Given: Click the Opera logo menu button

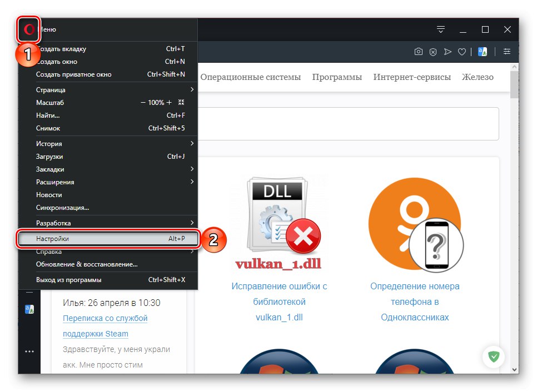Looking at the screenshot, I should 29,29.
